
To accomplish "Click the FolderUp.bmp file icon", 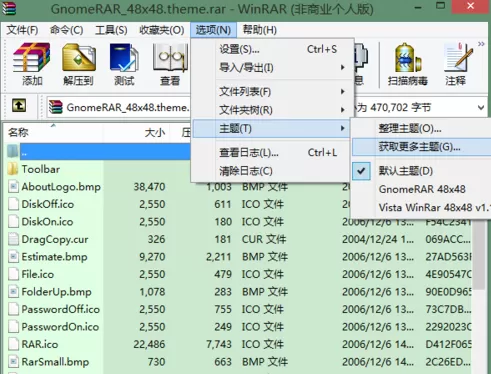I will 13,292.
